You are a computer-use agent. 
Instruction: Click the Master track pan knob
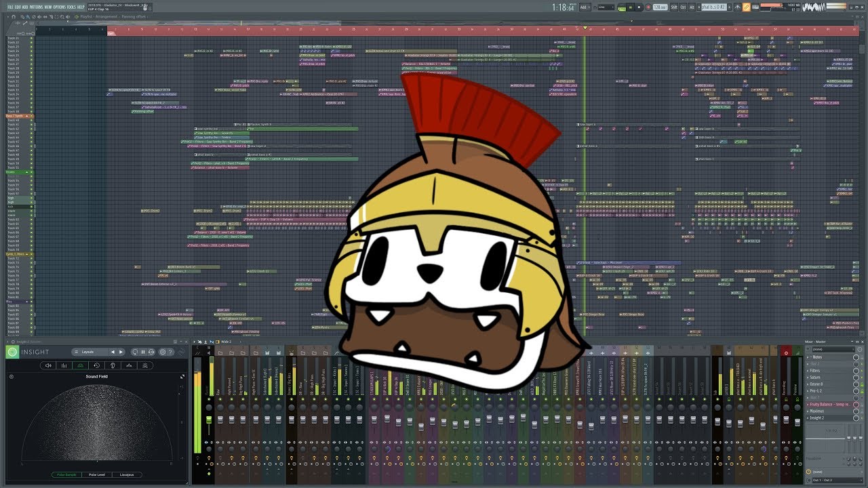point(209,407)
